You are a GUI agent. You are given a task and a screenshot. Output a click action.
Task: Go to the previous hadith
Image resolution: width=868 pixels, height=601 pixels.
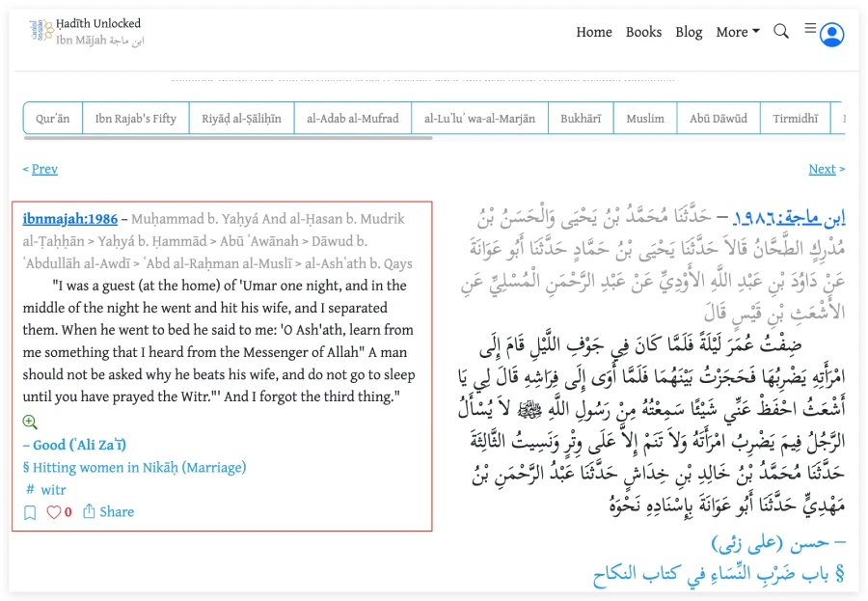click(x=44, y=169)
